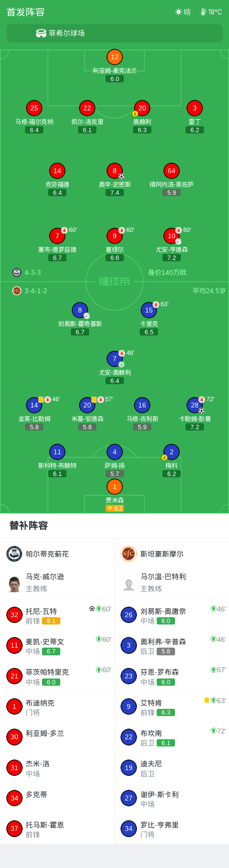Screen dimensions: 229x868
Task: Open substitute number 9 艾特肯 row
Action: coord(172,706)
